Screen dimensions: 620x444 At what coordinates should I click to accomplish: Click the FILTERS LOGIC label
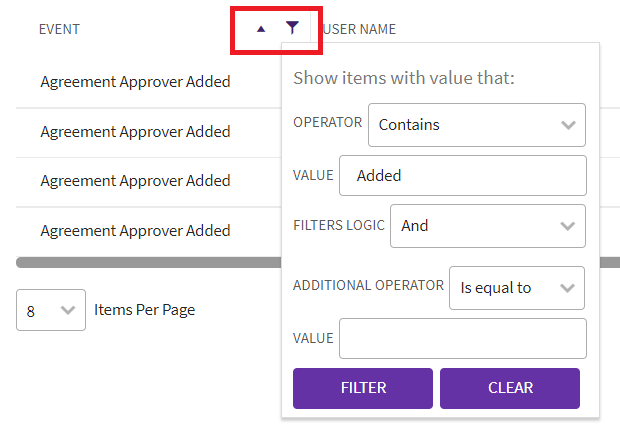coord(338,225)
